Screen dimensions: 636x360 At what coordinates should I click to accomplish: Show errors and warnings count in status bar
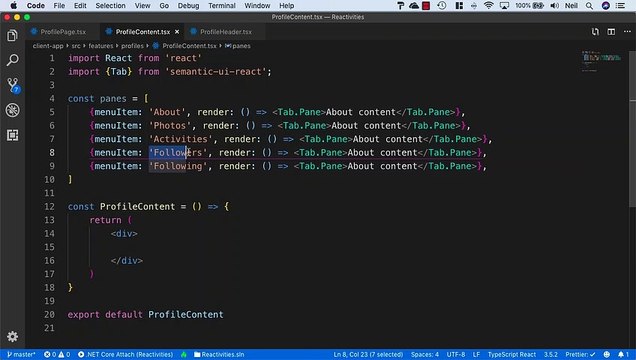click(57, 354)
